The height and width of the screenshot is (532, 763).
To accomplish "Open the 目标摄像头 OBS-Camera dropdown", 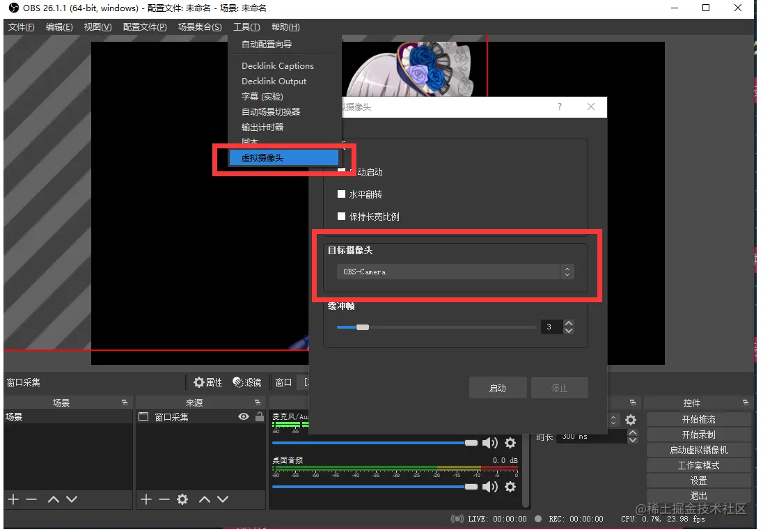I will point(455,272).
